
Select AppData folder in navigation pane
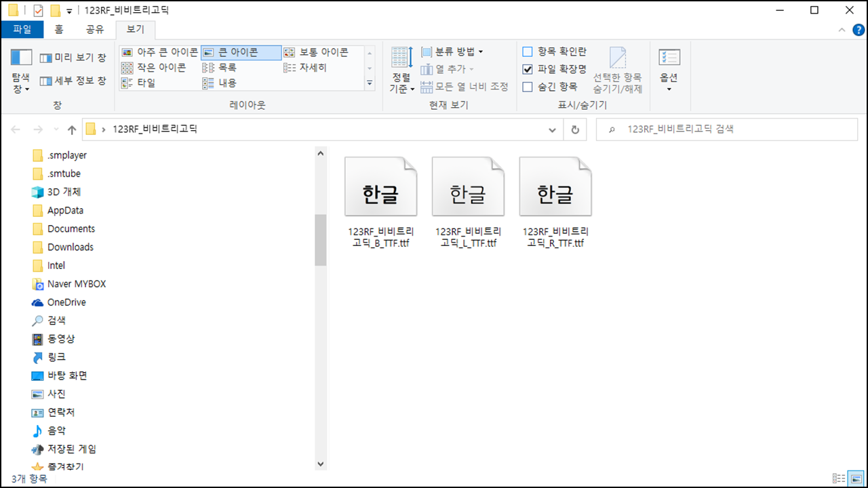65,210
